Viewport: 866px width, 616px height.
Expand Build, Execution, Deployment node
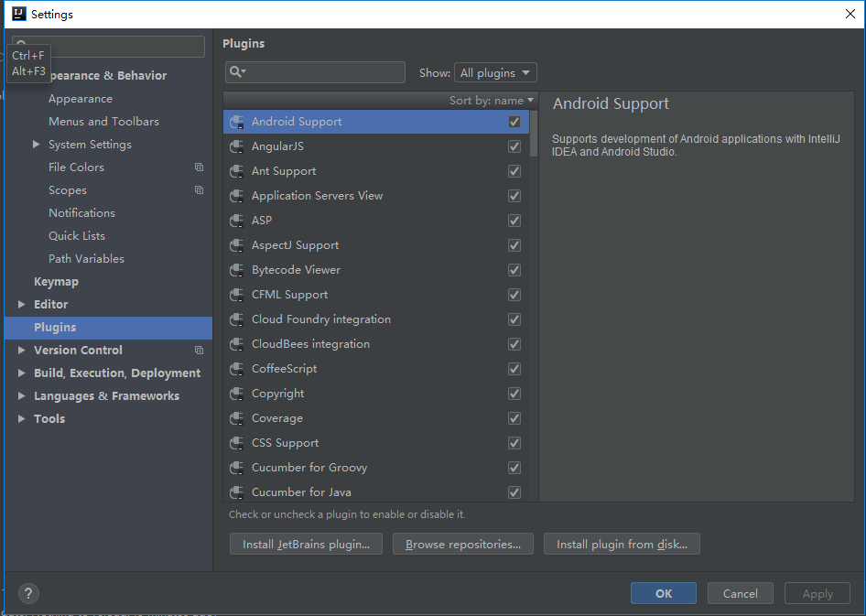click(x=22, y=373)
